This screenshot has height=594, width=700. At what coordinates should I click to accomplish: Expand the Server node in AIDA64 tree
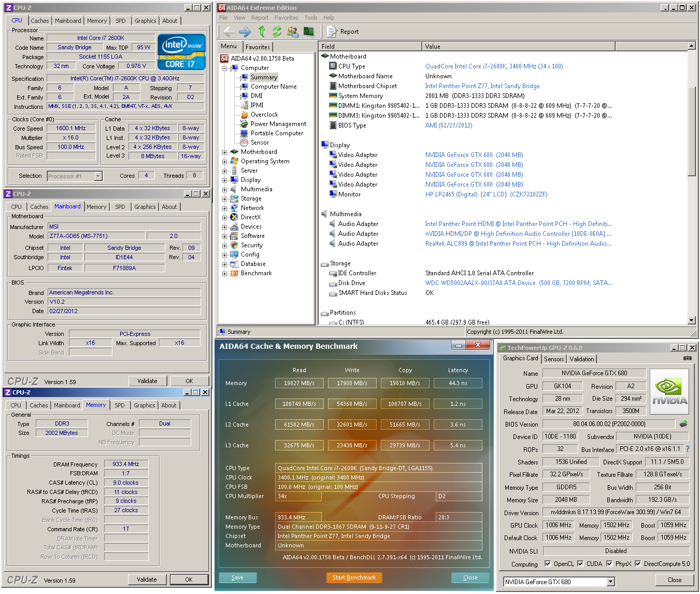(225, 171)
